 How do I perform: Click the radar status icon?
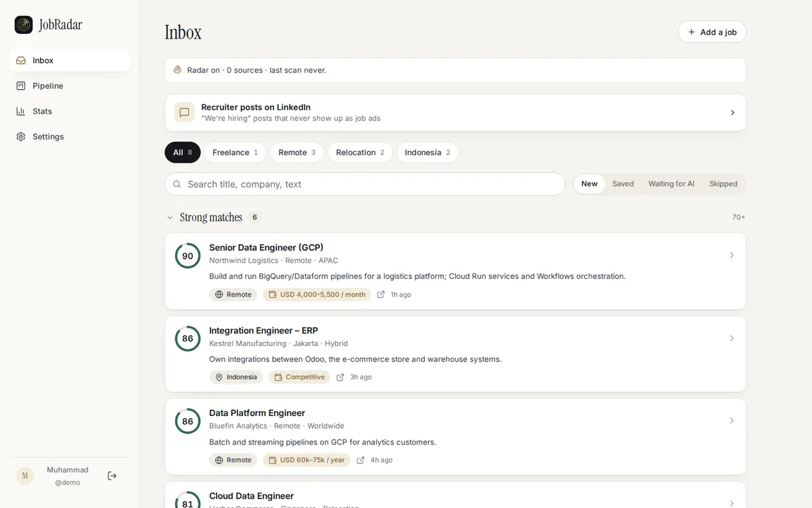pos(177,70)
